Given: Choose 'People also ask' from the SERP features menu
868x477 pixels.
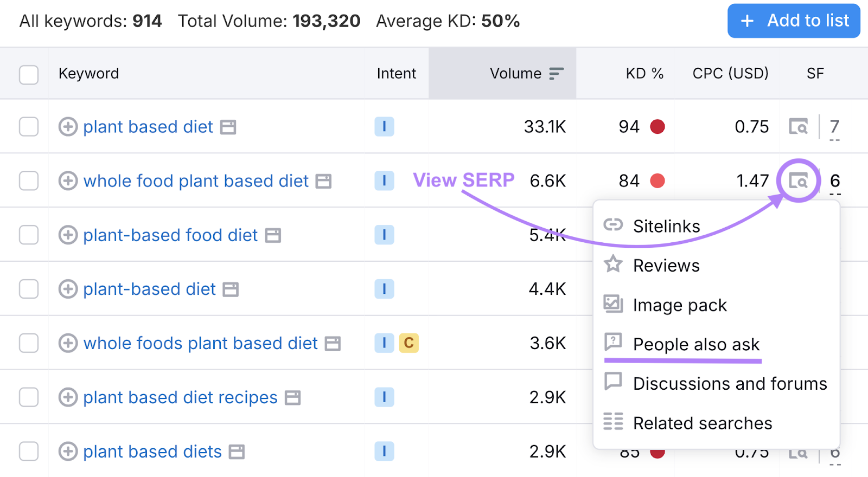Looking at the screenshot, I should pos(696,344).
